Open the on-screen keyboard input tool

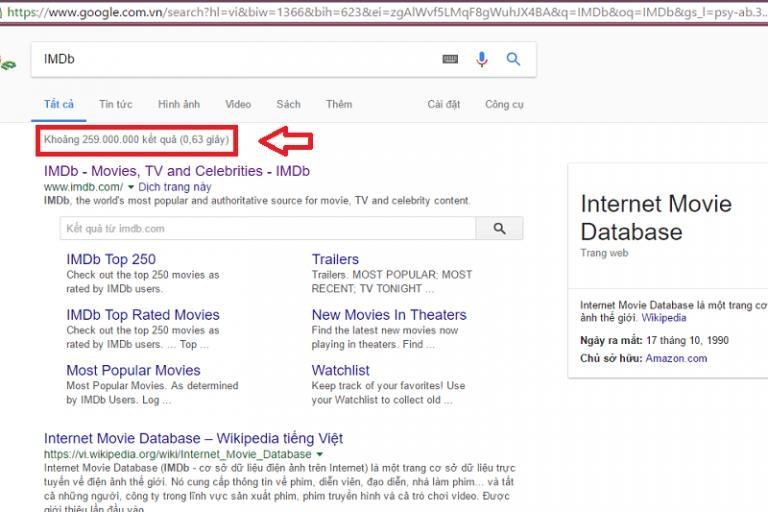[x=451, y=60]
